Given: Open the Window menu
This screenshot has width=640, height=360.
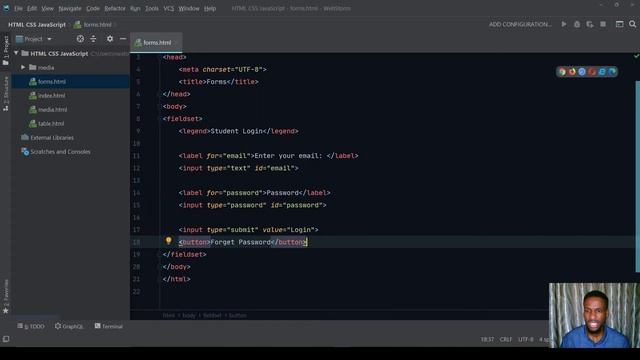Looking at the screenshot, I should pyautogui.click(x=189, y=8).
